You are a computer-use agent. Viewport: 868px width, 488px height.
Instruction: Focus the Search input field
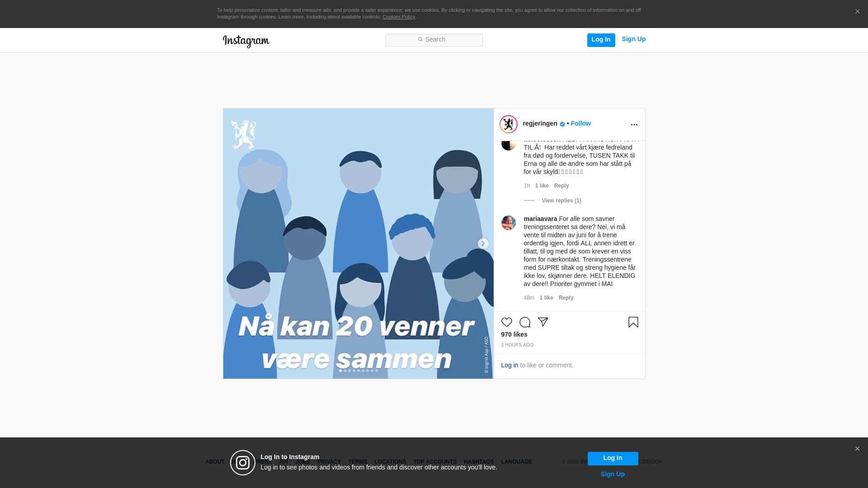click(x=434, y=40)
